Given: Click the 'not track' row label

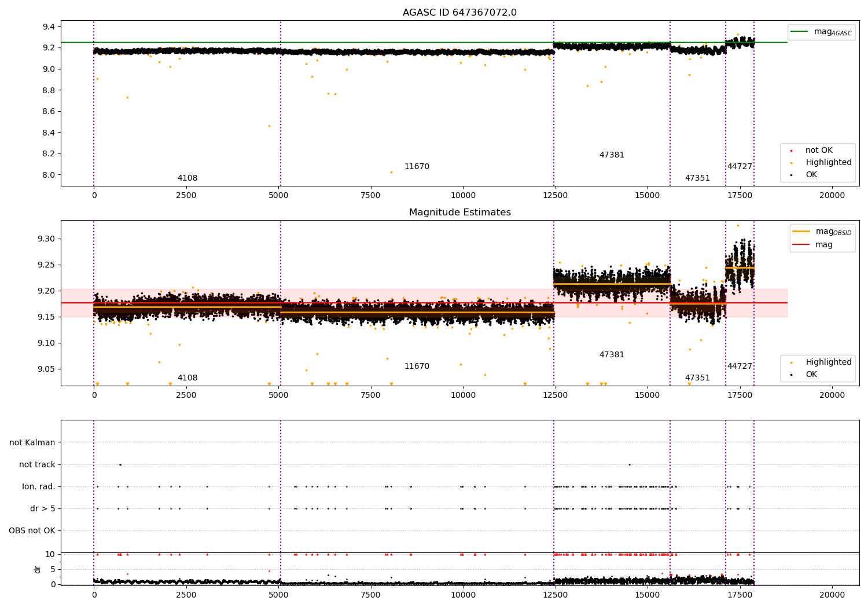Looking at the screenshot, I should [37, 464].
